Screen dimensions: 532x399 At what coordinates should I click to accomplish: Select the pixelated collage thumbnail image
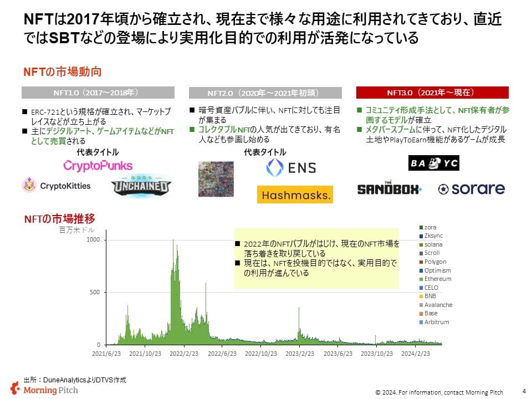pyautogui.click(x=216, y=179)
